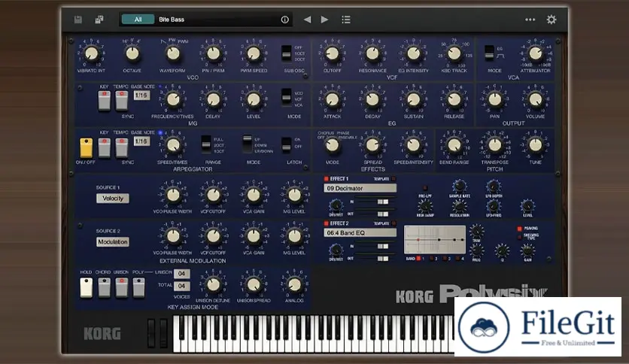Image resolution: width=629 pixels, height=364 pixels.
Task: Click the Effect 1 Template button
Action: (x=394, y=179)
